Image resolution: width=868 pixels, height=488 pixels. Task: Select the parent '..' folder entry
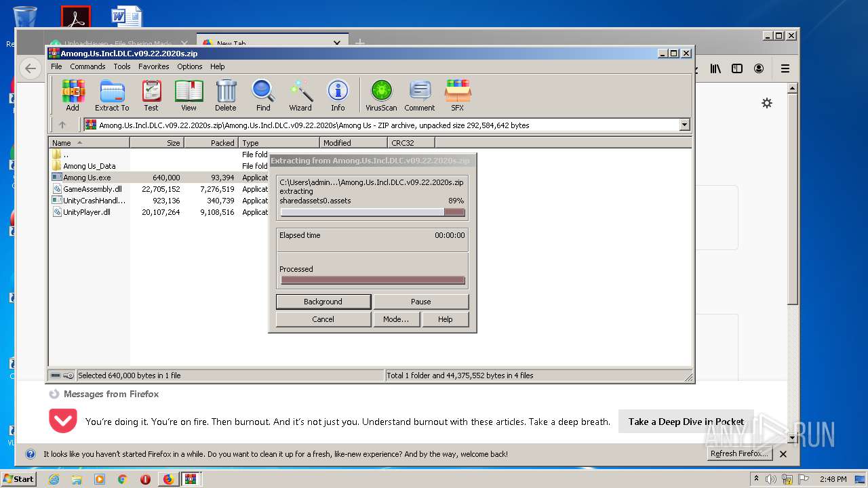pyautogui.click(x=66, y=155)
